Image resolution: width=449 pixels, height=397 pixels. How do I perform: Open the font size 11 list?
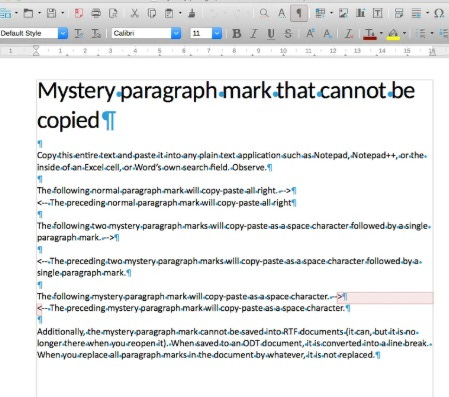[217, 33]
